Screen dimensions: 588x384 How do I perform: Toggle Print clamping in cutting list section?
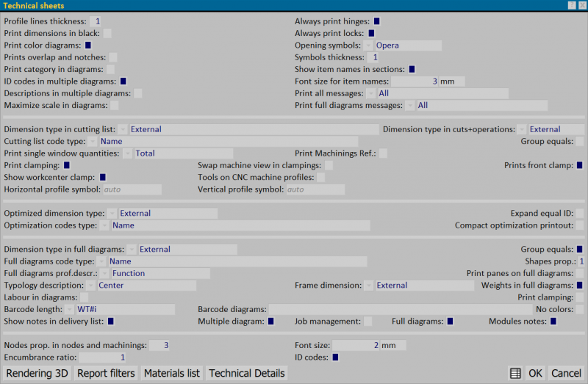coord(67,165)
